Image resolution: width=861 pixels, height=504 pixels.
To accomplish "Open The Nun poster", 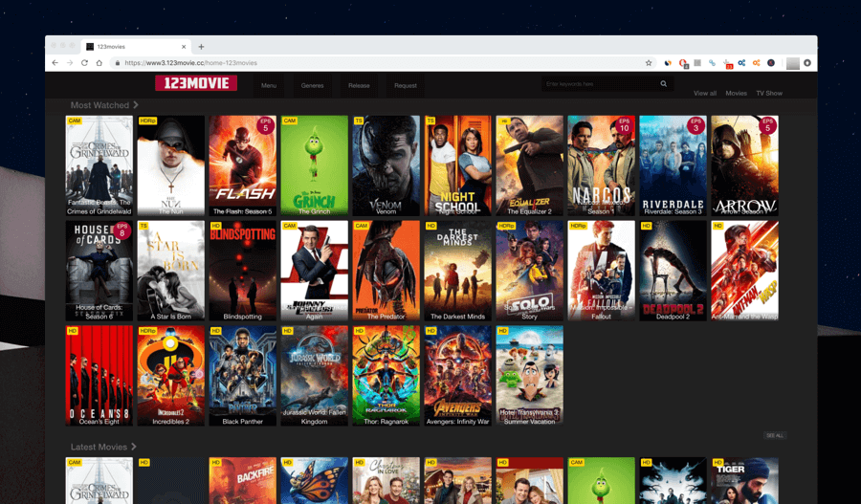I will point(171,165).
